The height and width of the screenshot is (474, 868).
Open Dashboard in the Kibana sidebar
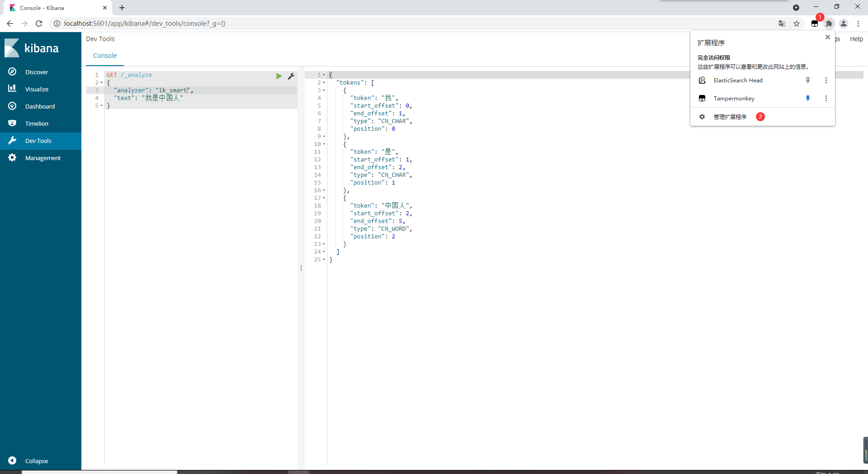(x=41, y=106)
